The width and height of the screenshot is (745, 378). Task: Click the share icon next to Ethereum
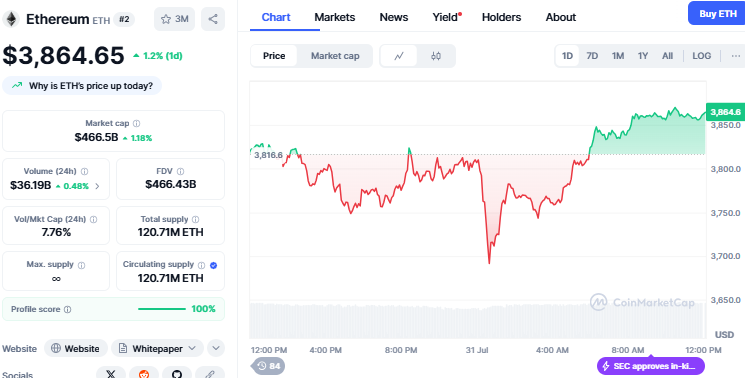click(213, 19)
